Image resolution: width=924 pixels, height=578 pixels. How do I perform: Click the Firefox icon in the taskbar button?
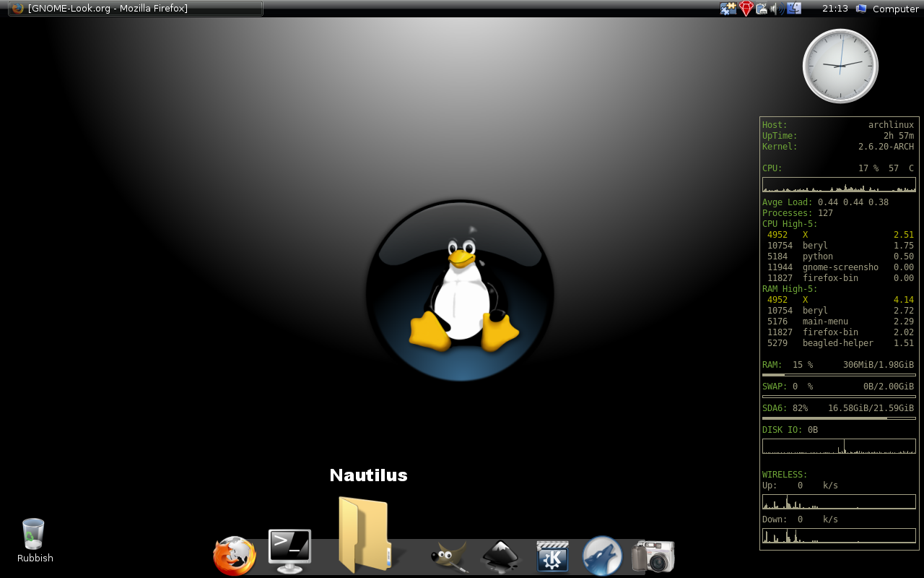pyautogui.click(x=18, y=9)
